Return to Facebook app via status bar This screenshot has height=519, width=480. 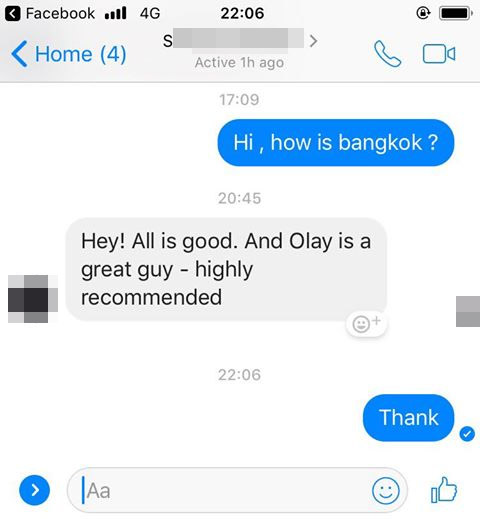(x=51, y=14)
